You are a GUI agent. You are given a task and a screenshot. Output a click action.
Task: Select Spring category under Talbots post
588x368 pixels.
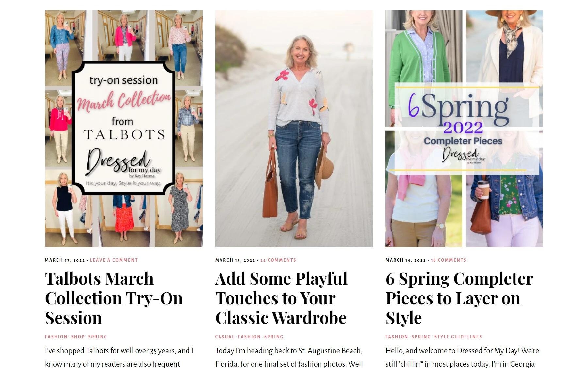pyautogui.click(x=97, y=337)
